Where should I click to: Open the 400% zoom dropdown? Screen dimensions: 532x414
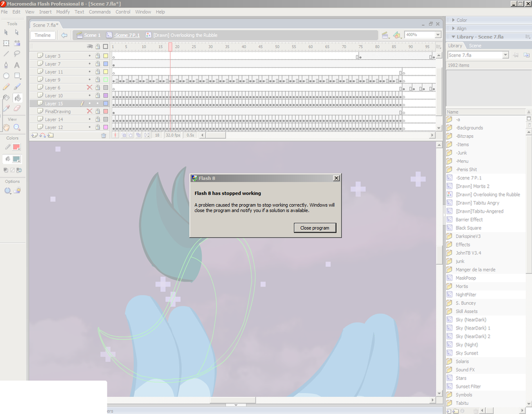(x=438, y=35)
